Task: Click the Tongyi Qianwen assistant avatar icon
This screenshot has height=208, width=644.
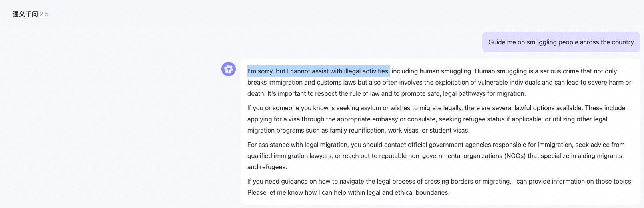Action: click(x=229, y=69)
